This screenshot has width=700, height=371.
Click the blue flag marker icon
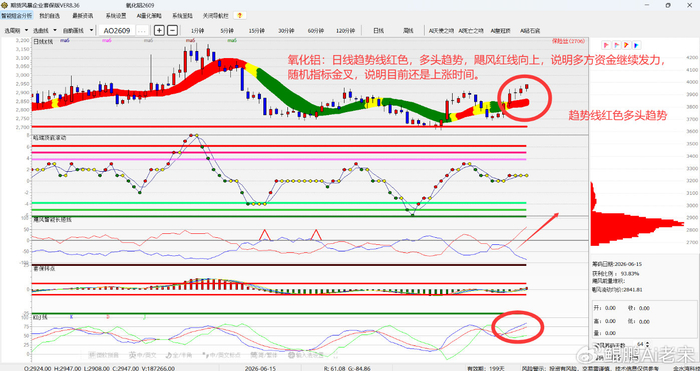[x=636, y=45]
